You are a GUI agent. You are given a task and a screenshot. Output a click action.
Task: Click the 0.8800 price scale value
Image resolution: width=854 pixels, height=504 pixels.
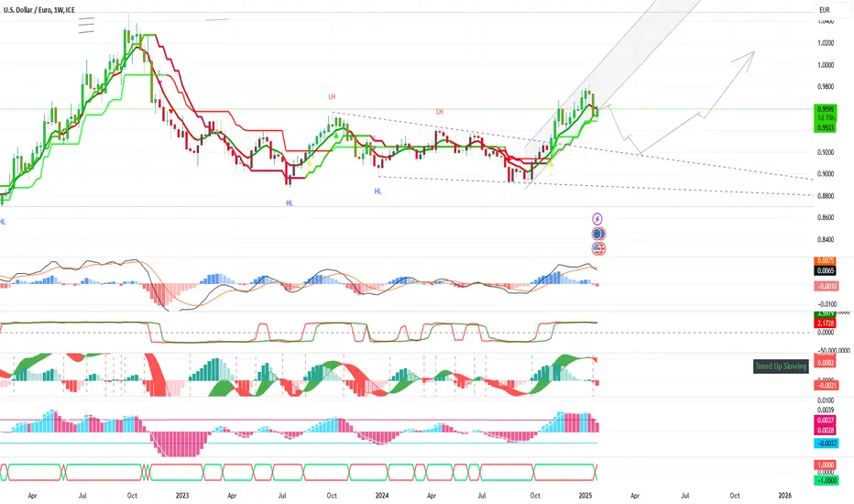(x=826, y=195)
